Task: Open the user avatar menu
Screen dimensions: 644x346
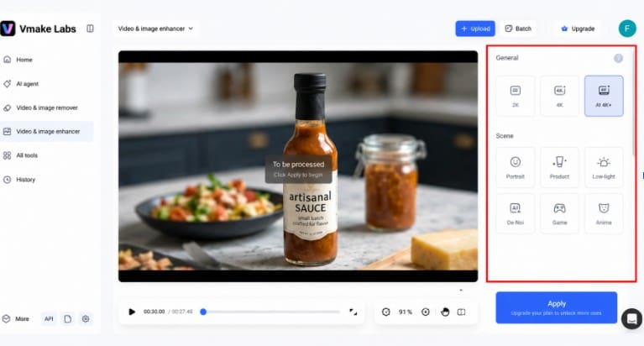Action: [626, 29]
